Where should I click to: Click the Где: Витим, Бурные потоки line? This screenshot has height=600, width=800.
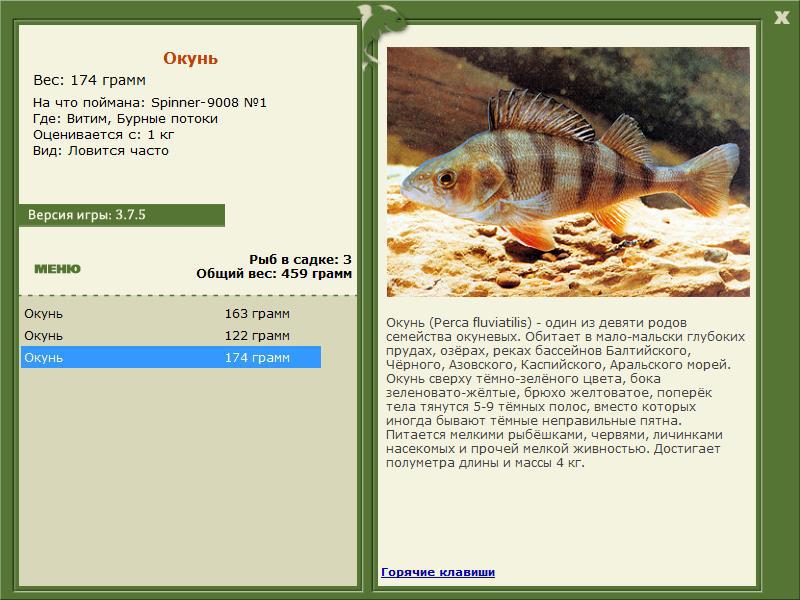(x=125, y=119)
